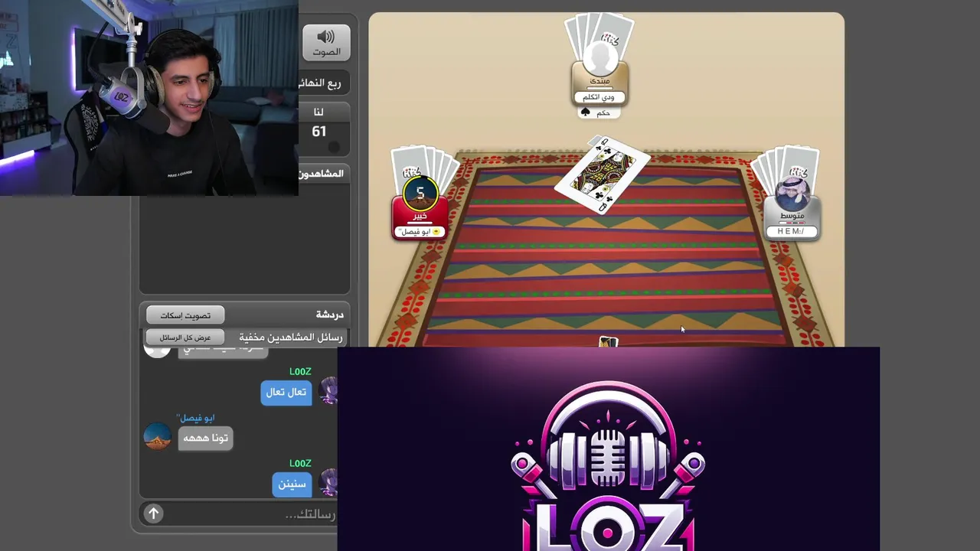Click L0OZ avatar beside سنينن message
Screen dimensions: 980x551
click(328, 483)
